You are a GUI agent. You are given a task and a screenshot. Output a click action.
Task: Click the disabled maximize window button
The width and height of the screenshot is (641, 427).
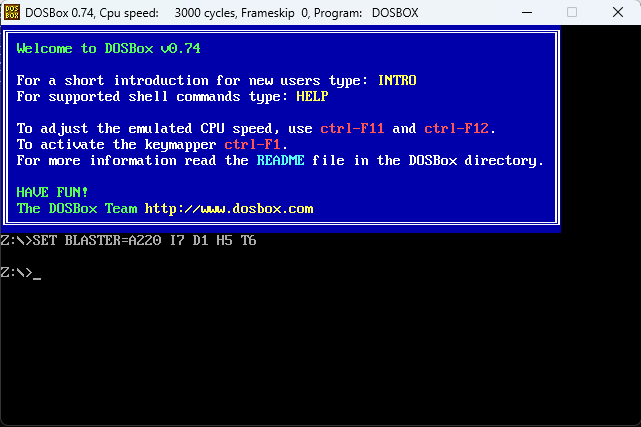572,12
